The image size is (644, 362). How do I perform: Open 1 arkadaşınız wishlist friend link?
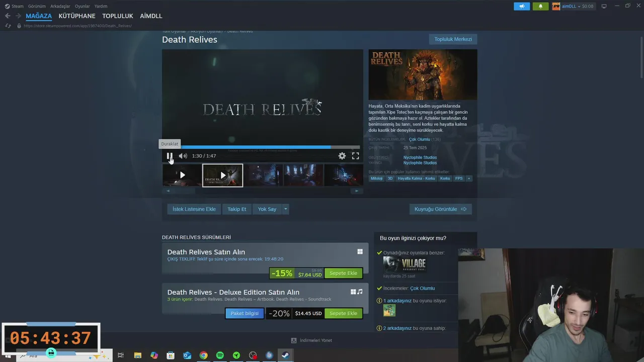(397, 301)
